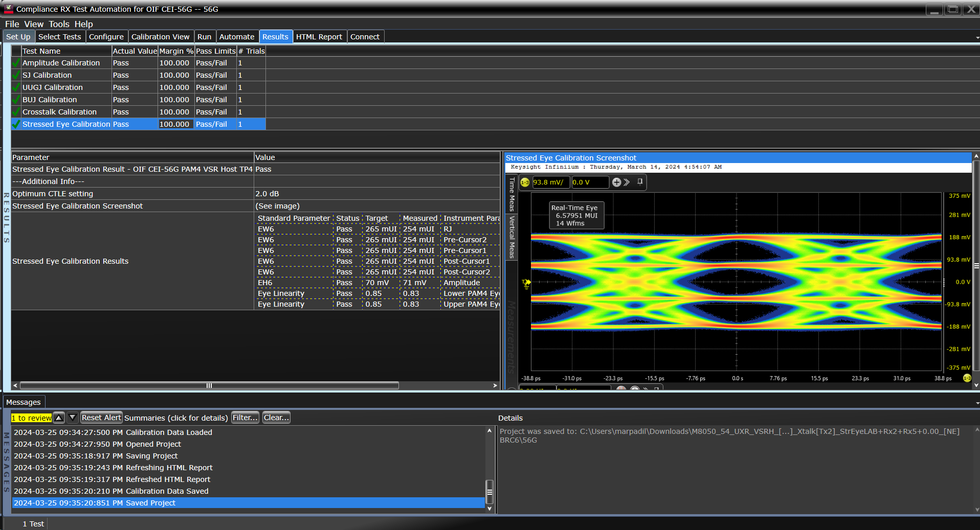
Task: Open the Filter dialog in Messages panel
Action: tap(244, 418)
